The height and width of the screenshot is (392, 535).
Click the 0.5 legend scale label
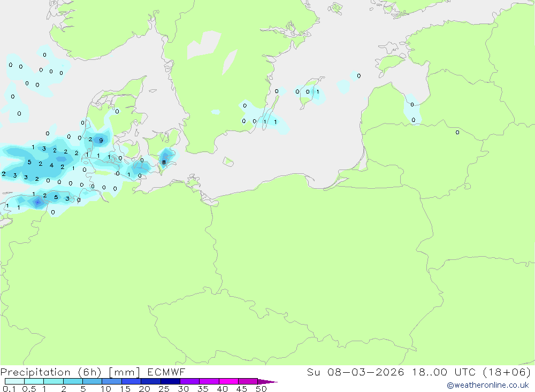(29, 389)
